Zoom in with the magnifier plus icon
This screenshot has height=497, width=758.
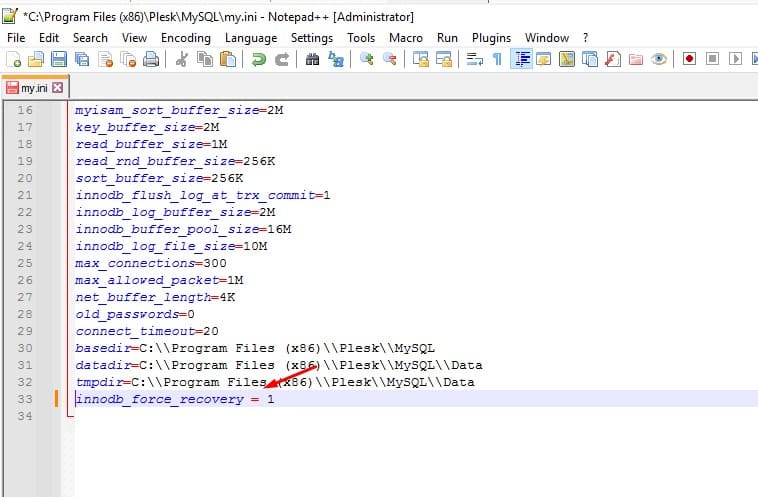(367, 59)
